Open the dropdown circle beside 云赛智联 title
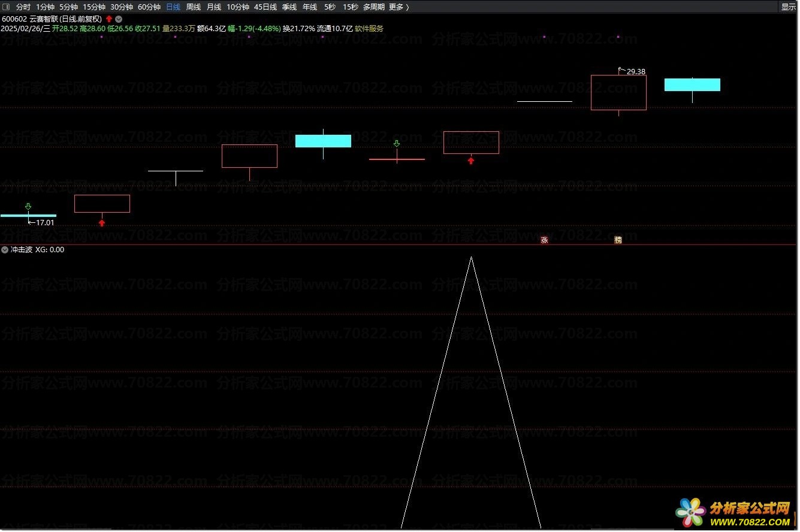The image size is (800, 532). coord(119,19)
